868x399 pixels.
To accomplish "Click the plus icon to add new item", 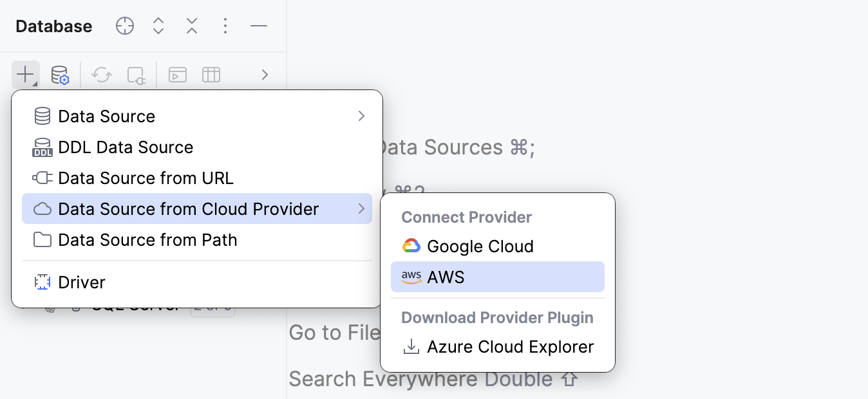I will (x=24, y=74).
